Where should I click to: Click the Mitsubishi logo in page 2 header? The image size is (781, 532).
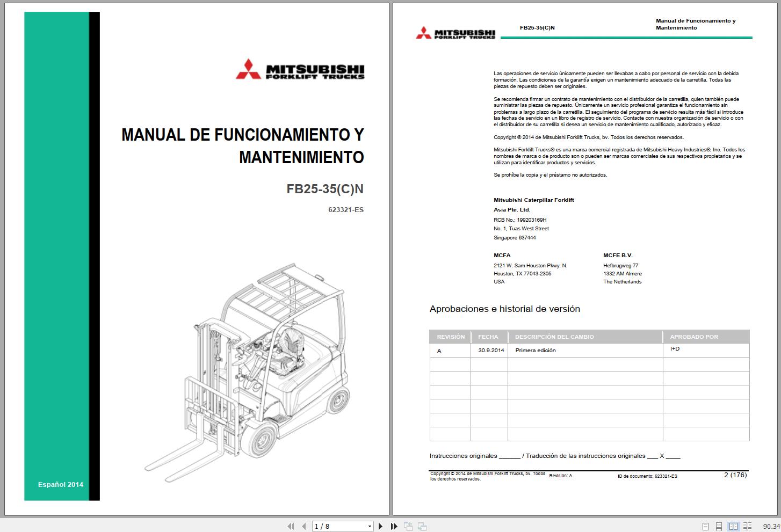click(x=455, y=33)
